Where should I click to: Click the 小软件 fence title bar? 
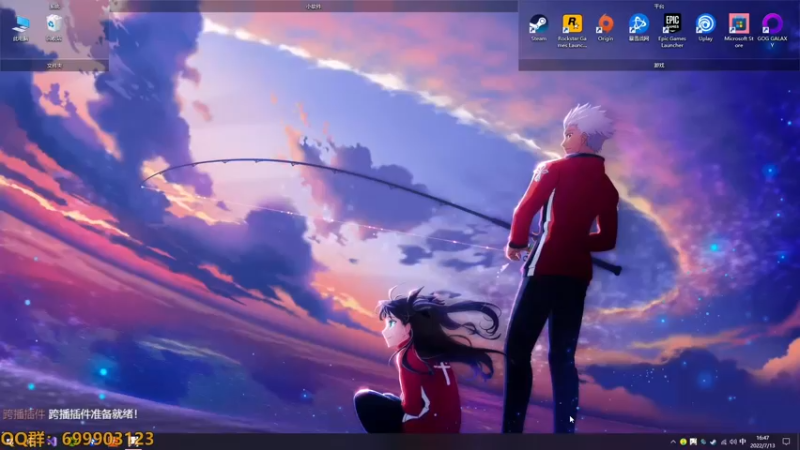point(313,6)
